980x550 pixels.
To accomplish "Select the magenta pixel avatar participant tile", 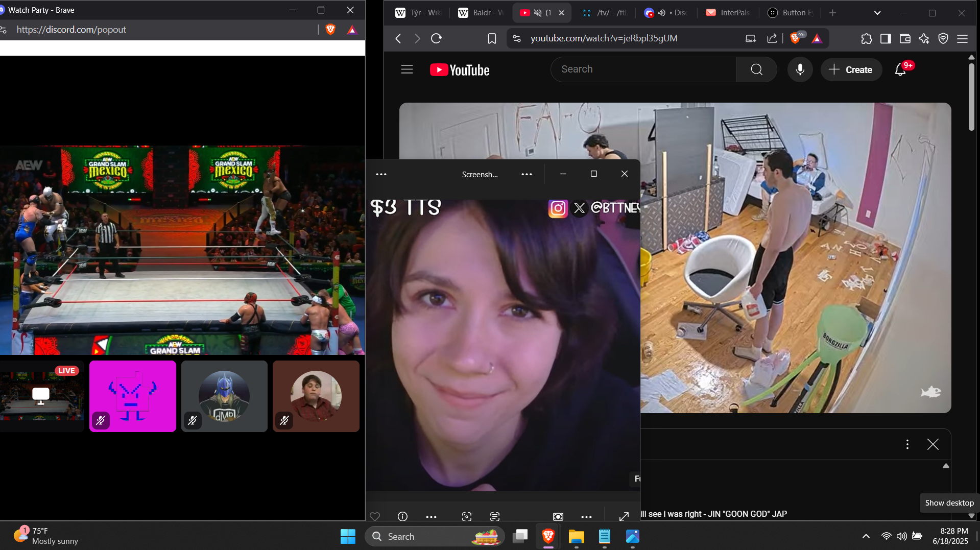I will coord(133,396).
